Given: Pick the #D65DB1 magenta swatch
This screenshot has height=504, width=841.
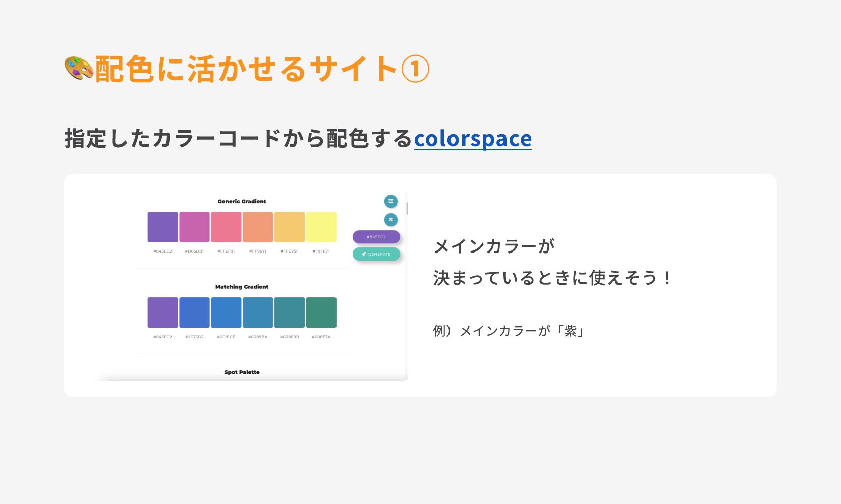Looking at the screenshot, I should click(194, 227).
